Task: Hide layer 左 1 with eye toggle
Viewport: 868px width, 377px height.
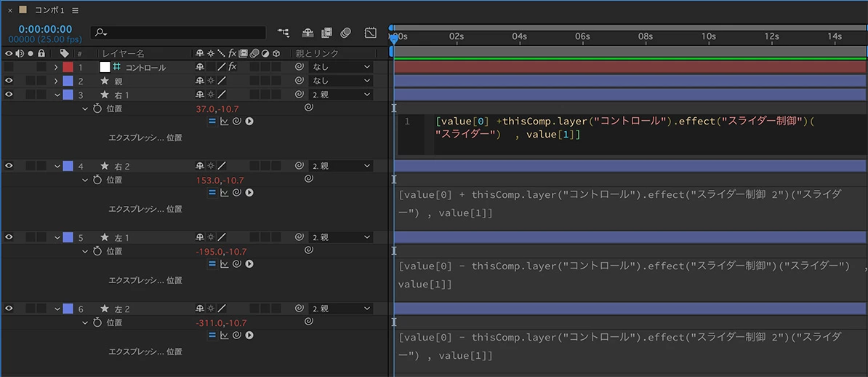Action: [x=9, y=237]
